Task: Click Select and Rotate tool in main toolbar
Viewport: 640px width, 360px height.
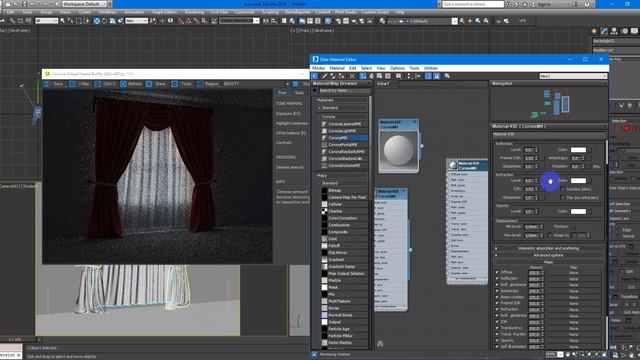Action: pyautogui.click(x=104, y=21)
